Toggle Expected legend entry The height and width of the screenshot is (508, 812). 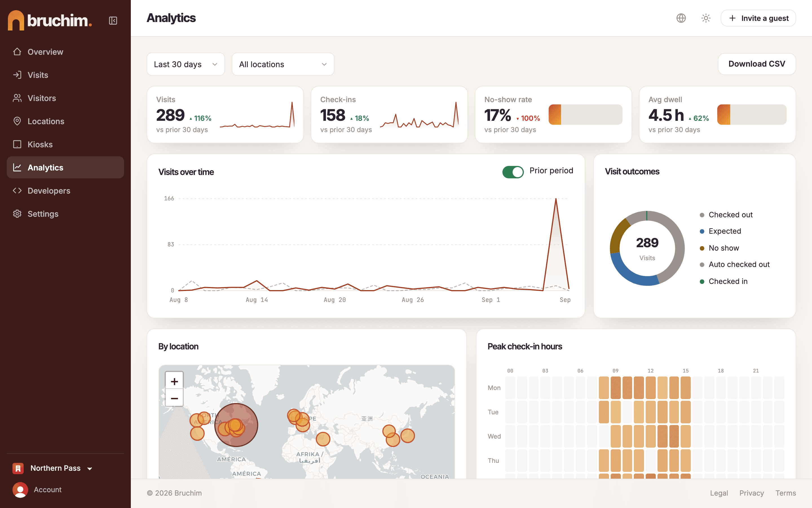click(x=720, y=231)
